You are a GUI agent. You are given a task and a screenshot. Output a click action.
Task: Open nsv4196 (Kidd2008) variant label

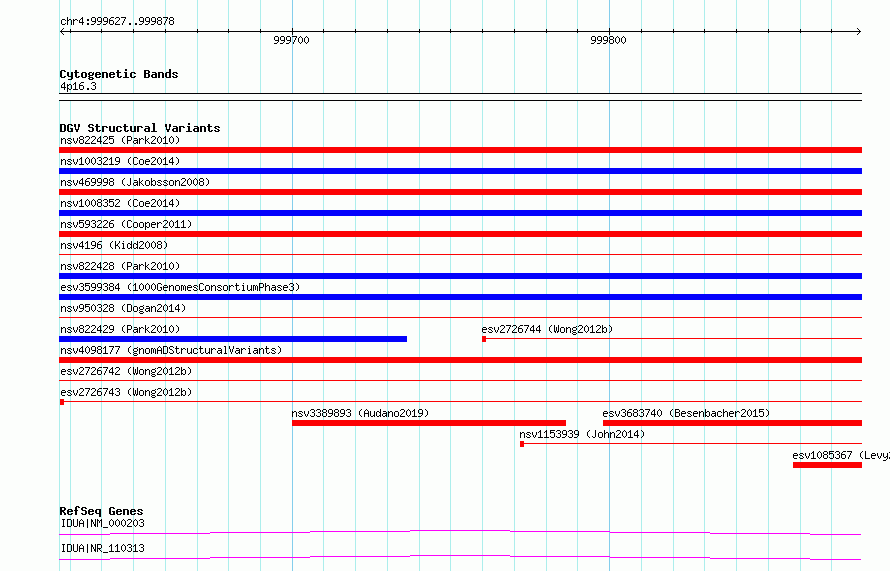[x=114, y=245]
